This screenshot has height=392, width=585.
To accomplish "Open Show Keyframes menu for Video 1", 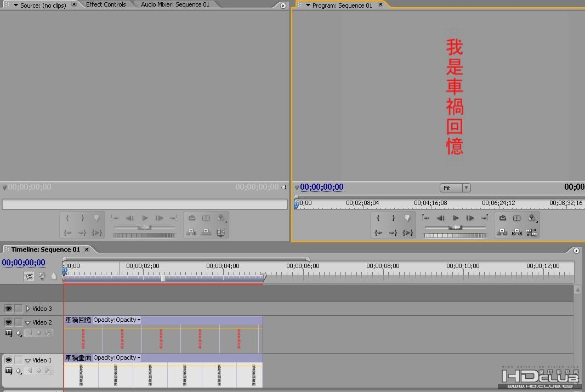I will (19, 371).
